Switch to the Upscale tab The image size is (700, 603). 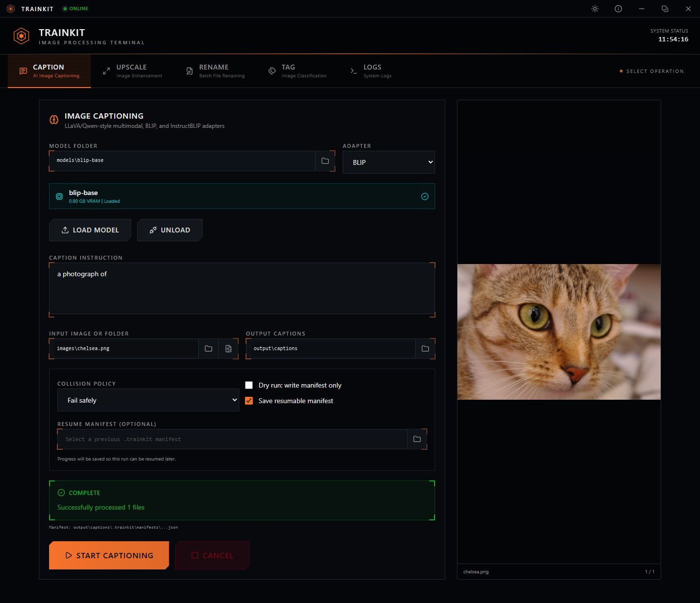point(133,71)
